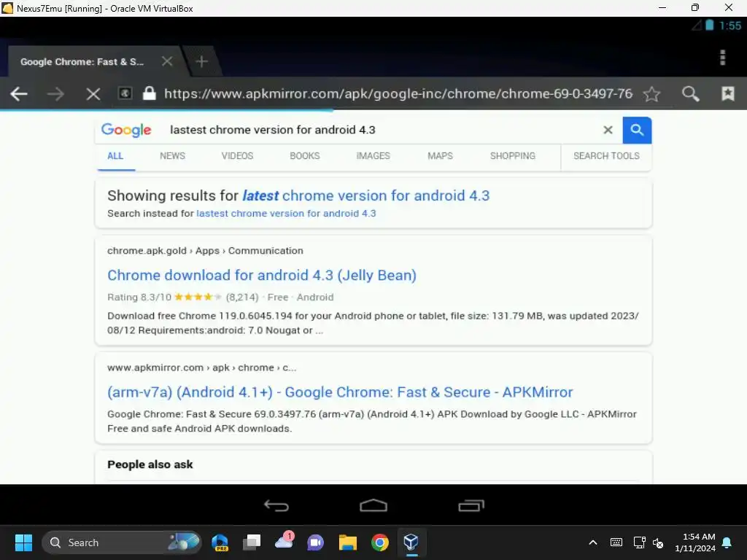Open Task View on the taskbar
This screenshot has width=747, height=560.
(252, 542)
